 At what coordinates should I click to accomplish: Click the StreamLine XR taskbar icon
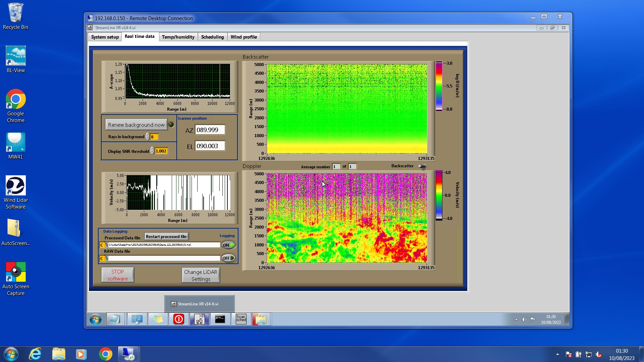pyautogui.click(x=200, y=319)
